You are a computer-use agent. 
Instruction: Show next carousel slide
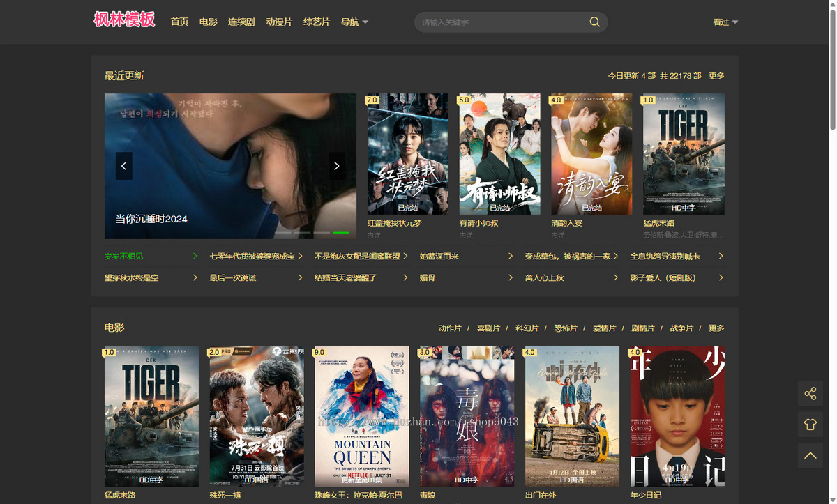click(336, 166)
